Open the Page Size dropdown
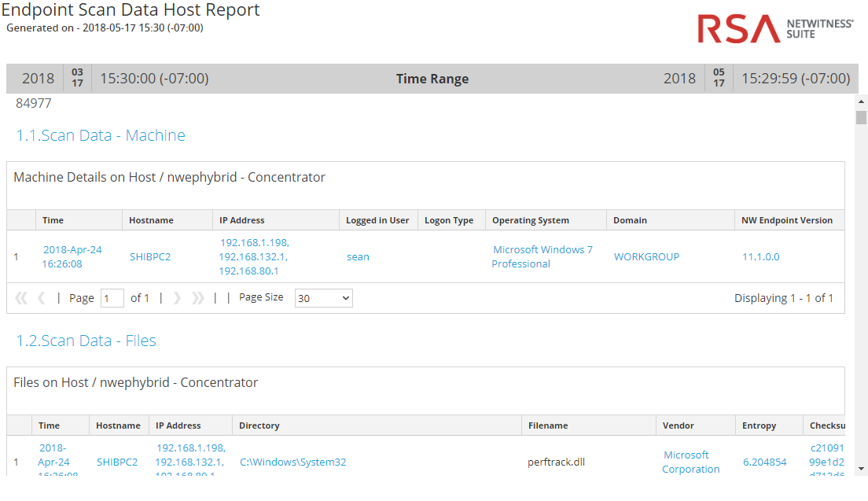The height and width of the screenshot is (501, 868). [x=323, y=298]
